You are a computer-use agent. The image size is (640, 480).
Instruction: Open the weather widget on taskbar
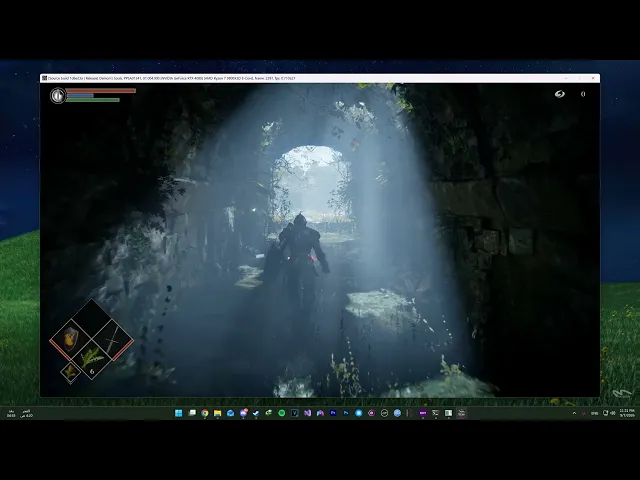coord(19,413)
